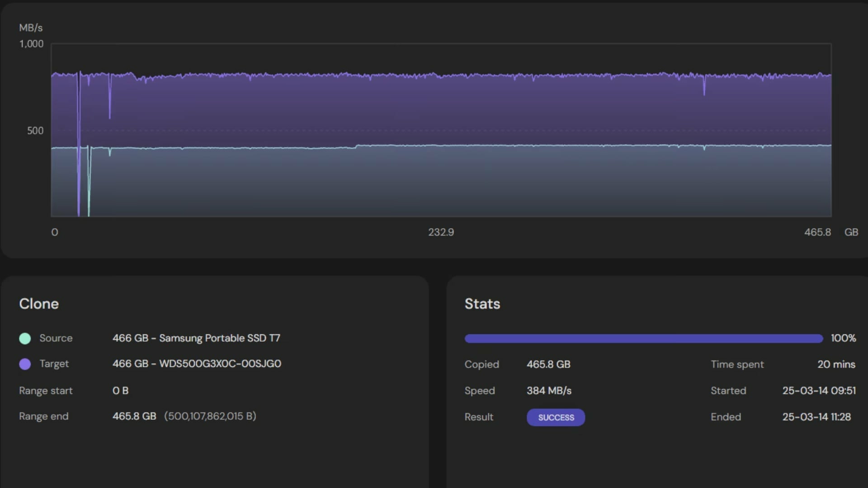868x488 pixels.
Task: Click the WDS500G3X0C target drive text
Action: [x=220, y=364]
